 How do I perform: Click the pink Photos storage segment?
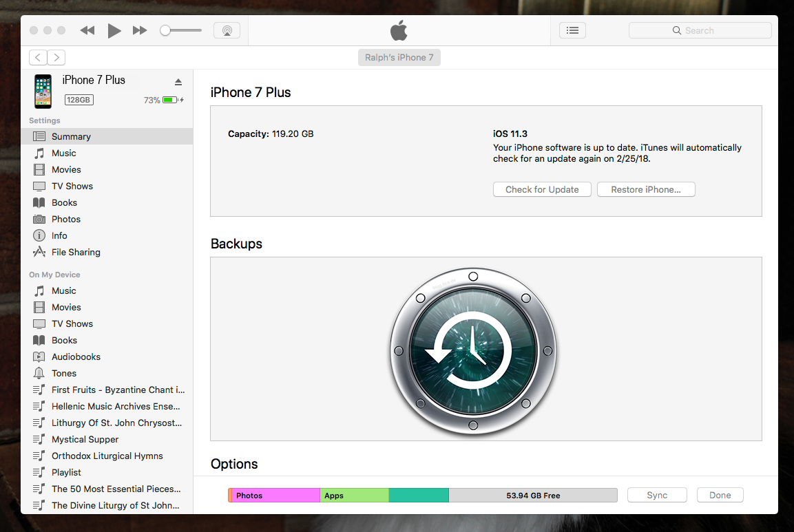[x=276, y=496]
